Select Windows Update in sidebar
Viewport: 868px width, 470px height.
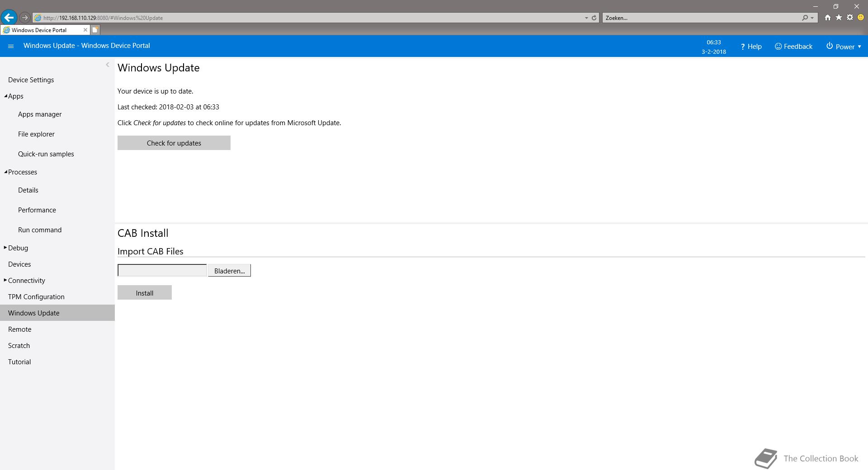tap(57, 313)
